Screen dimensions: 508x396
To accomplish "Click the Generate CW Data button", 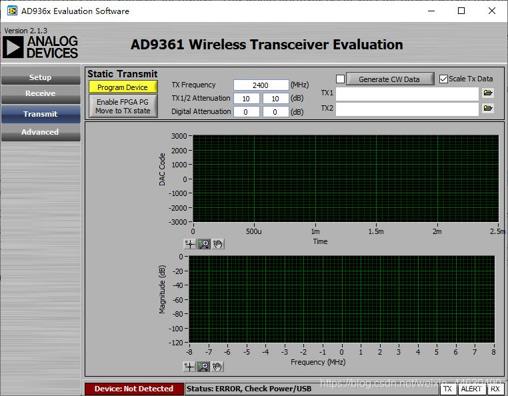I will click(x=390, y=79).
